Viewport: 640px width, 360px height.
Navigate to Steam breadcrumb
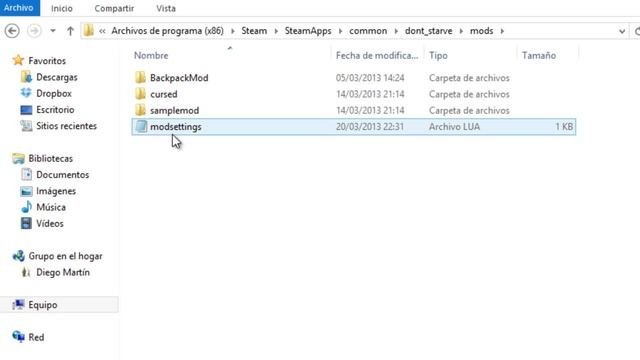(254, 31)
